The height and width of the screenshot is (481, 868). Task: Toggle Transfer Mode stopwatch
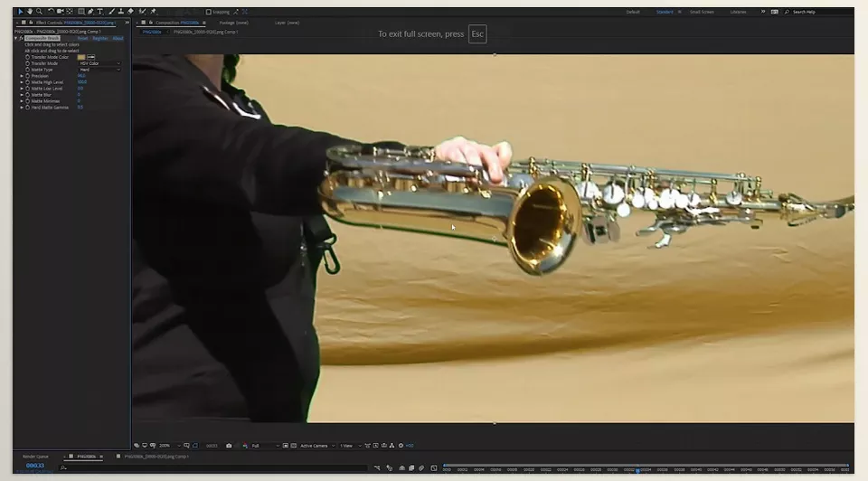click(27, 63)
